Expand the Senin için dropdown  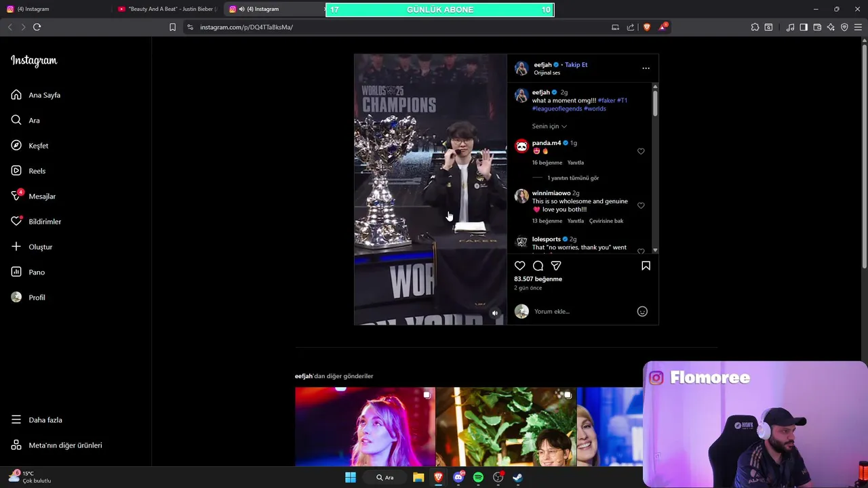click(x=549, y=126)
